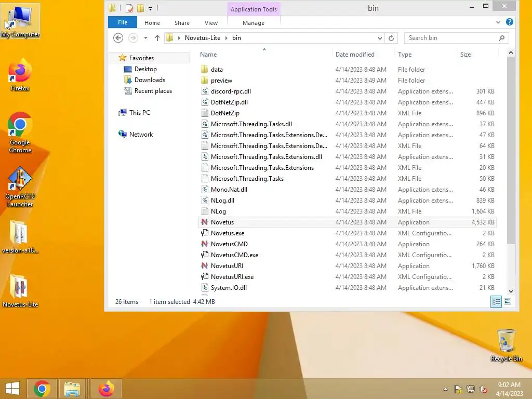
Task: Click the Novetus-Lite breadcrumb segment
Action: (x=203, y=38)
